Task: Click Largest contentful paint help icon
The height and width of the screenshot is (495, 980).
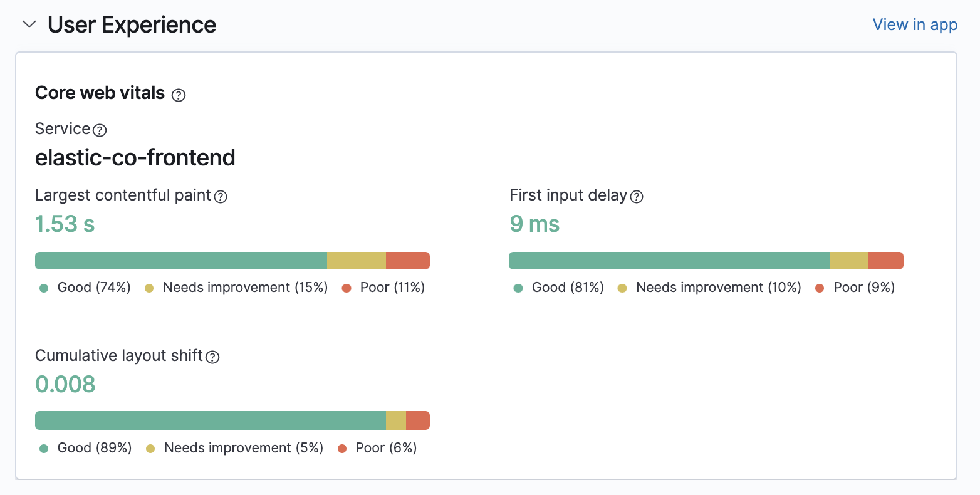Action: 221,197
